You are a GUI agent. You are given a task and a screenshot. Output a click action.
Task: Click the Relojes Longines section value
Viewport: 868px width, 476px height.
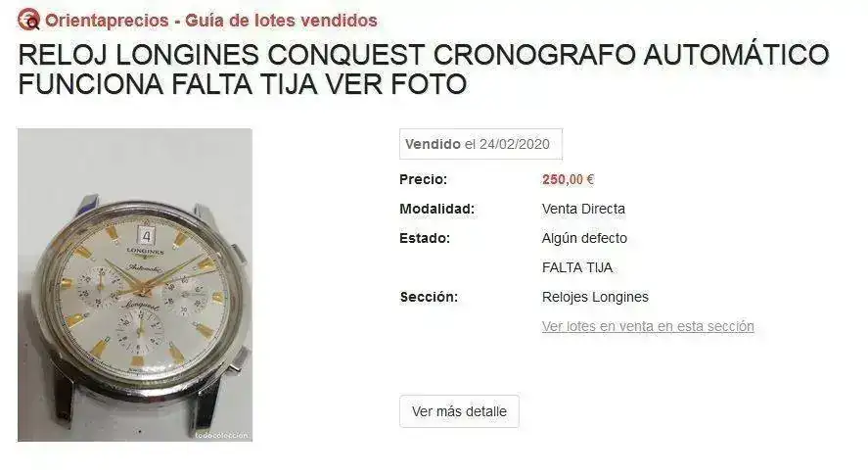(595, 297)
